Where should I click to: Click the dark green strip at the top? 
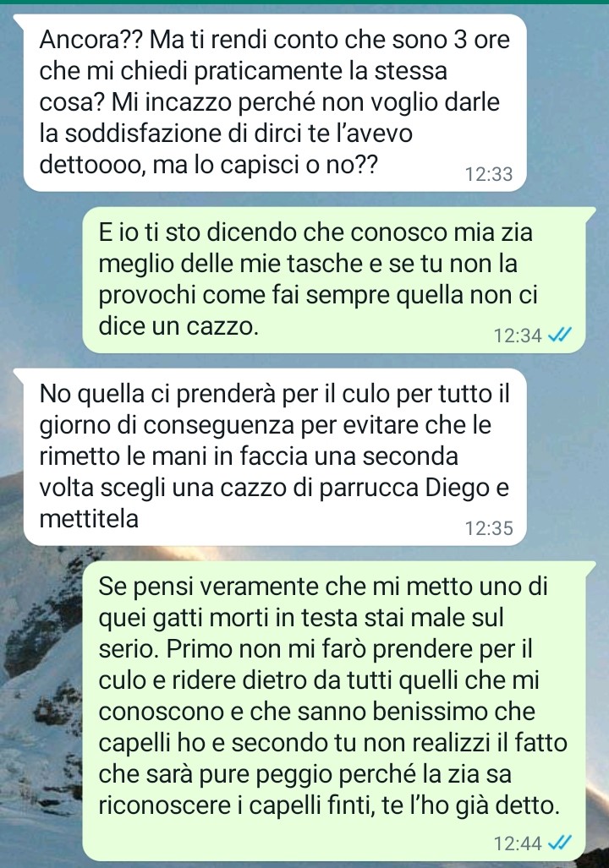pyautogui.click(x=304, y=2)
